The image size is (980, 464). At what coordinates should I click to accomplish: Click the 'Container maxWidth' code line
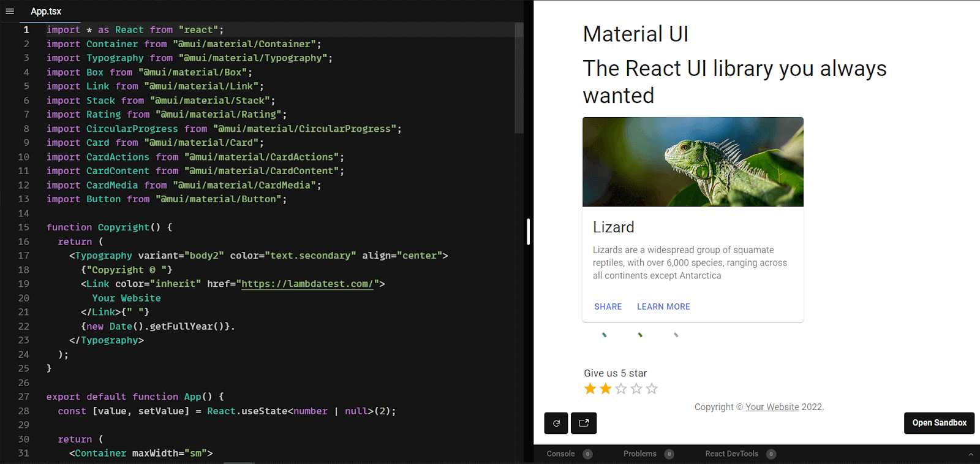pos(141,454)
